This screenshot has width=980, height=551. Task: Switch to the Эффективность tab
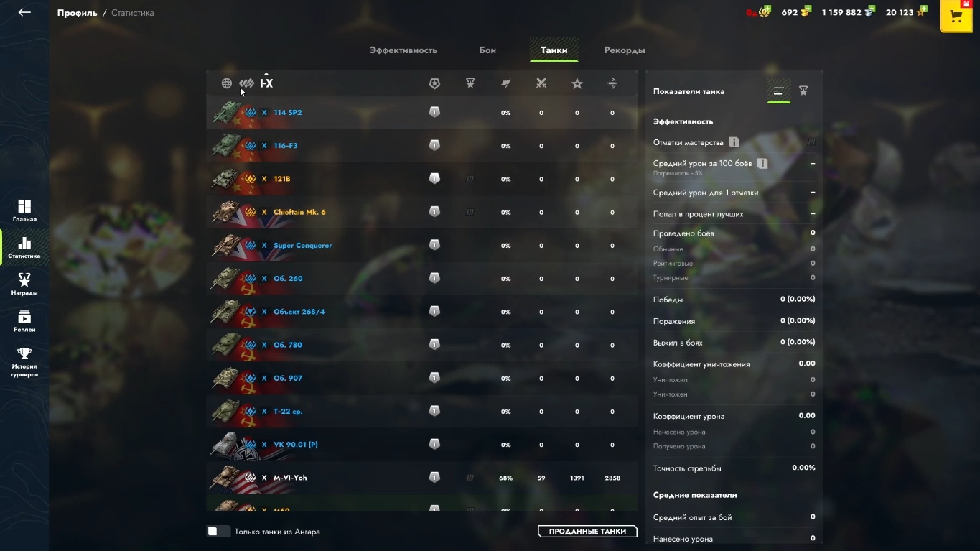point(403,50)
